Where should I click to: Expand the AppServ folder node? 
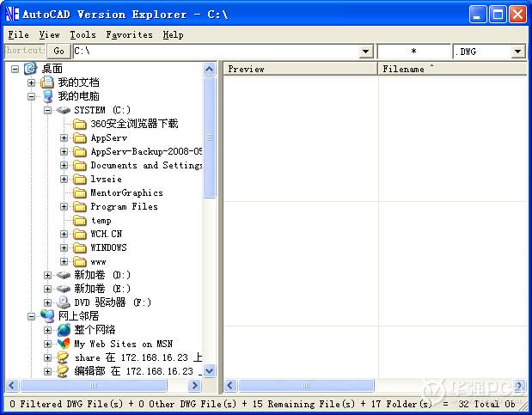(x=64, y=137)
